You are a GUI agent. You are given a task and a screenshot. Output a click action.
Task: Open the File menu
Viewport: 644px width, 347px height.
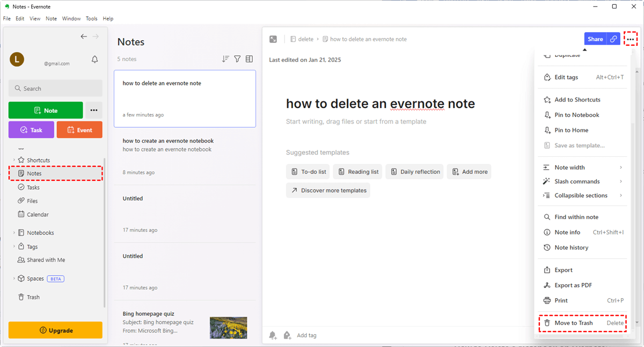point(7,18)
